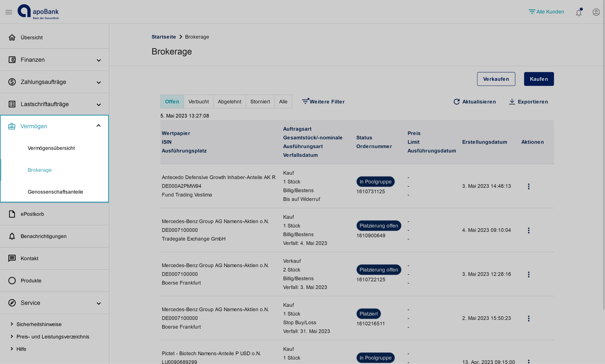605x364 pixels.
Task: Open actions menu for order 1610722125
Action: 529,274
